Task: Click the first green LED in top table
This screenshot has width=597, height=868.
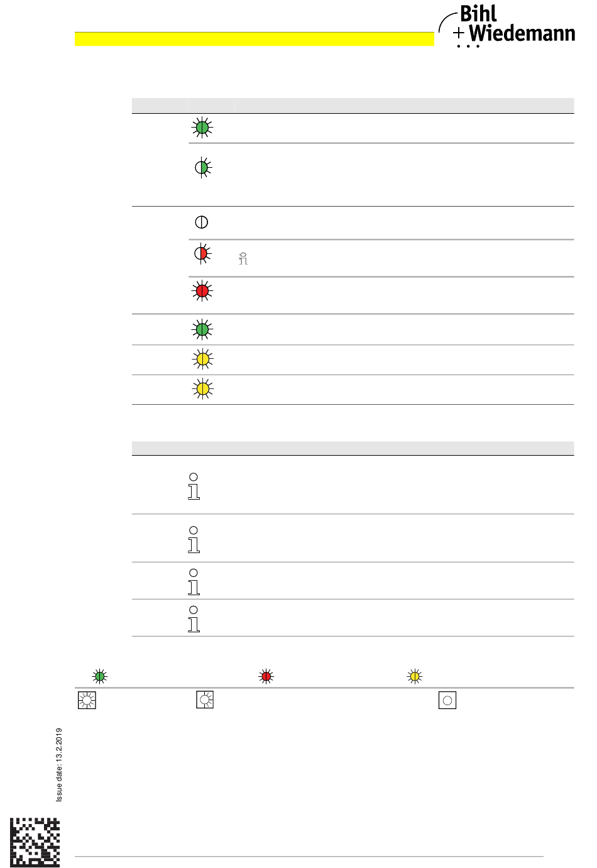Action: [202, 128]
